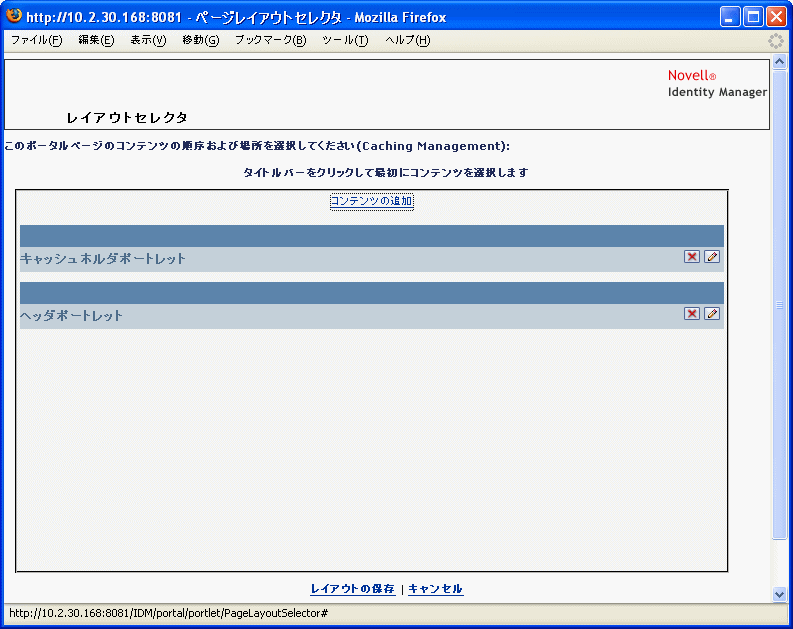
Task: Click the レイアウトセレクタ heading
Action: click(x=127, y=118)
